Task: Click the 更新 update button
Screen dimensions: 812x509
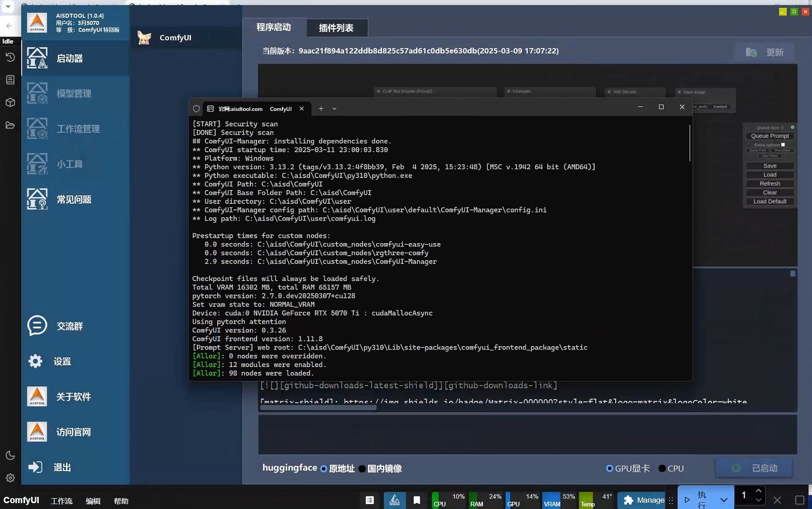Action: click(765, 53)
